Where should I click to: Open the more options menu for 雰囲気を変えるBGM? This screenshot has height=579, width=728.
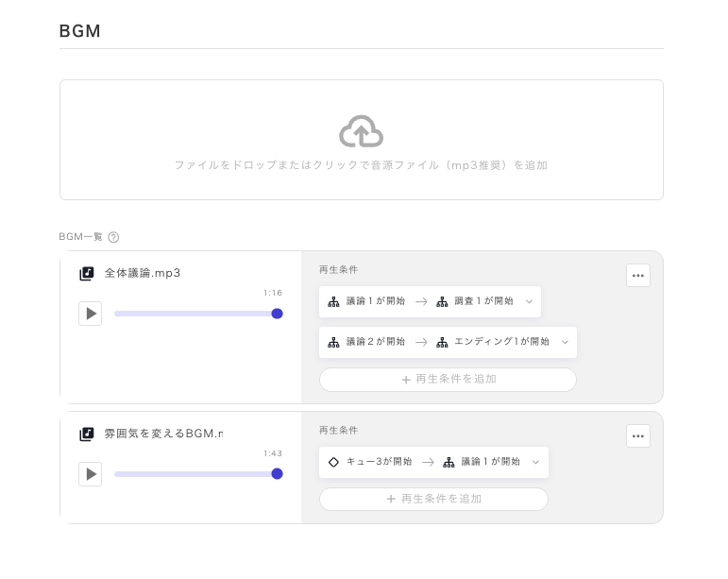tap(638, 435)
